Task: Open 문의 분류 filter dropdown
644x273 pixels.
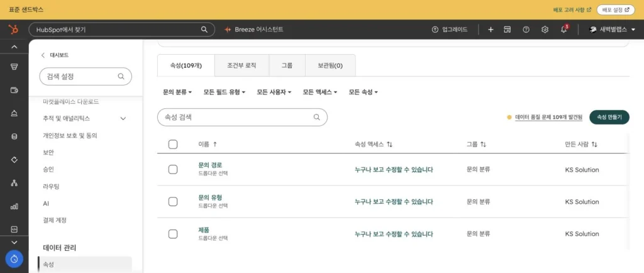Action: (177, 92)
